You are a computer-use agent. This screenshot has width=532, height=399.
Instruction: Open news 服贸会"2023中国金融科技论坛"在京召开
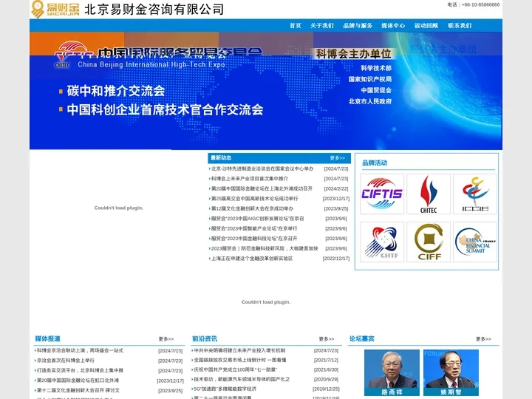tap(254, 239)
